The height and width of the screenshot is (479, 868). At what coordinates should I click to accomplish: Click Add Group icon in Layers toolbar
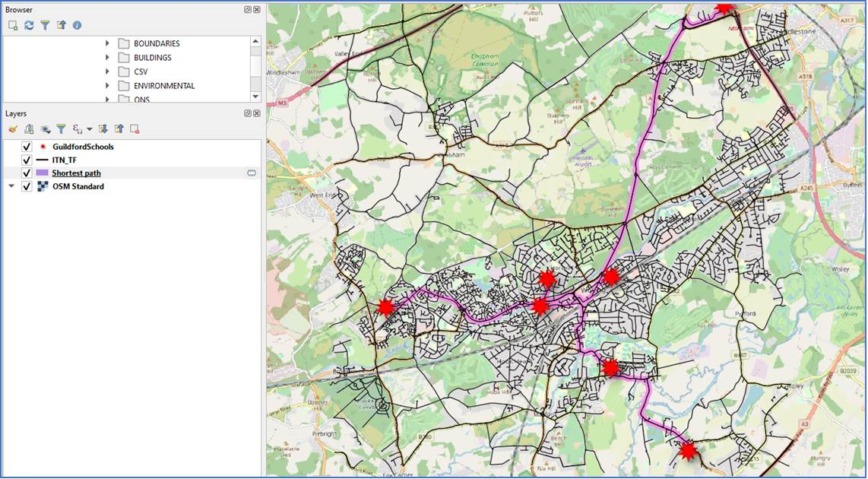click(29, 129)
